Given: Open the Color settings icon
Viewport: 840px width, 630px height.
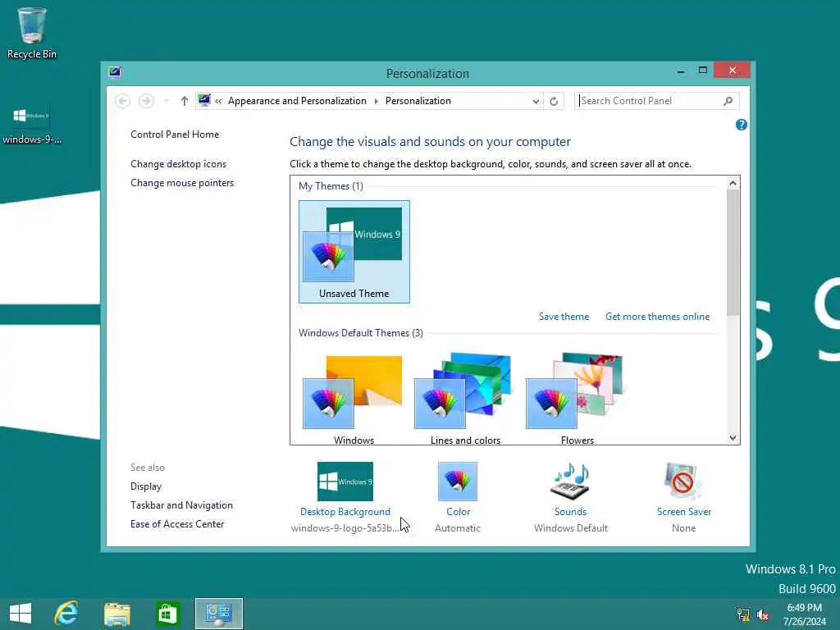Looking at the screenshot, I should click(458, 481).
